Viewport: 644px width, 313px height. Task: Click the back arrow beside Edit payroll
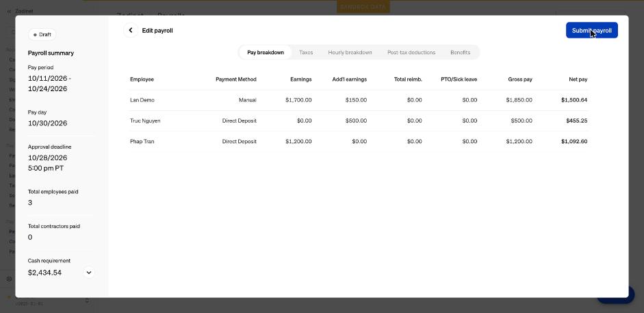pyautogui.click(x=131, y=30)
